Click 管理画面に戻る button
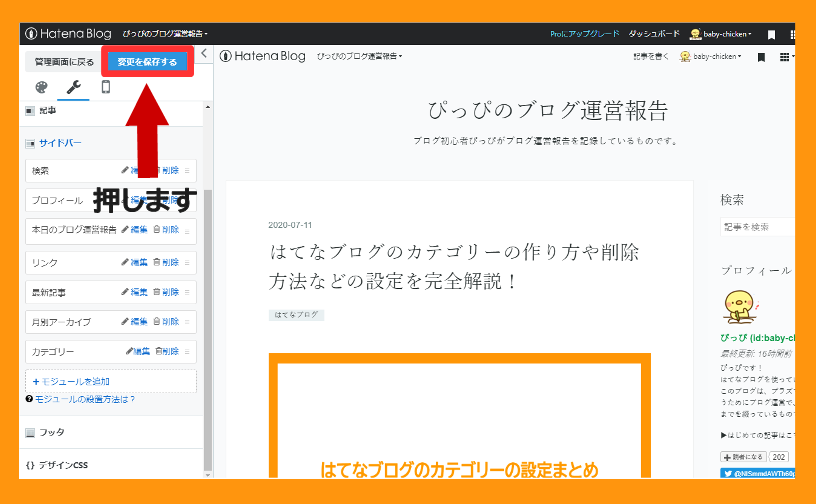The image size is (816, 504). click(64, 62)
